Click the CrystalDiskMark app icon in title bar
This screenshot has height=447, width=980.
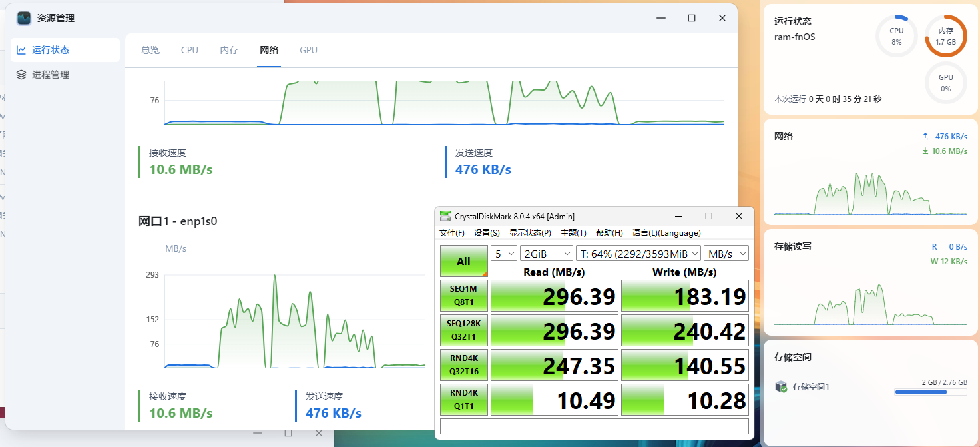[x=445, y=216]
